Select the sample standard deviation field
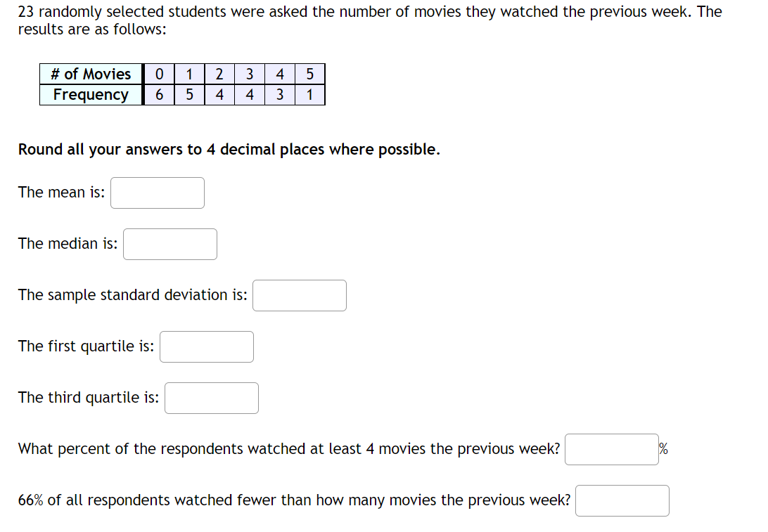The height and width of the screenshot is (532, 768). coord(300,296)
